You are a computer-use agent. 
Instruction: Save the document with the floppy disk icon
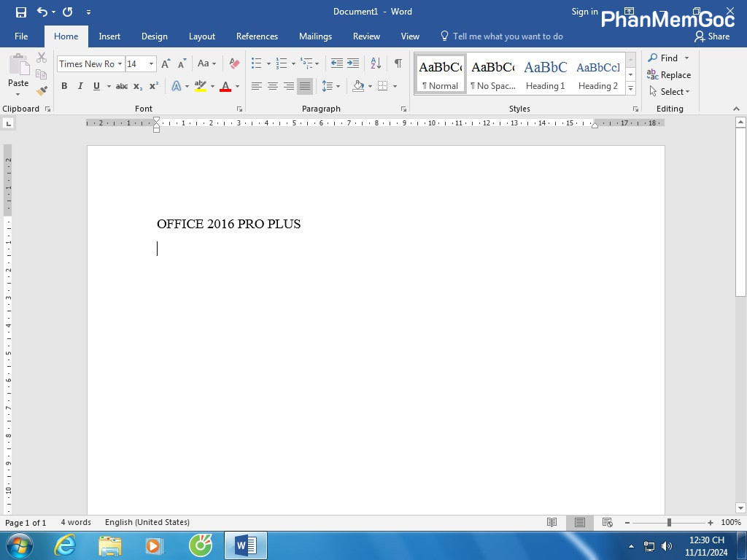click(21, 12)
